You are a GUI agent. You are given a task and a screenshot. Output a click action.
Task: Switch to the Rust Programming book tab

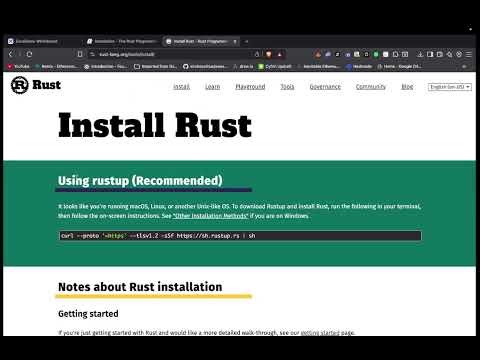[x=122, y=41]
